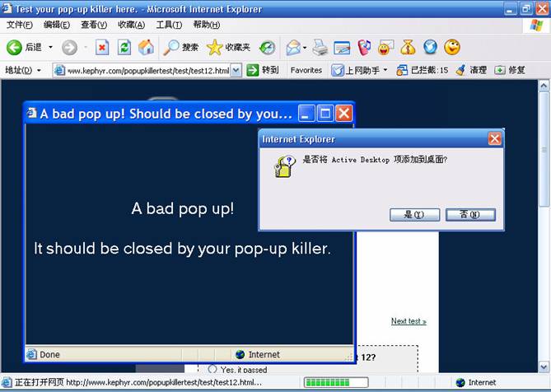Click the Mail envelope icon

click(293, 48)
